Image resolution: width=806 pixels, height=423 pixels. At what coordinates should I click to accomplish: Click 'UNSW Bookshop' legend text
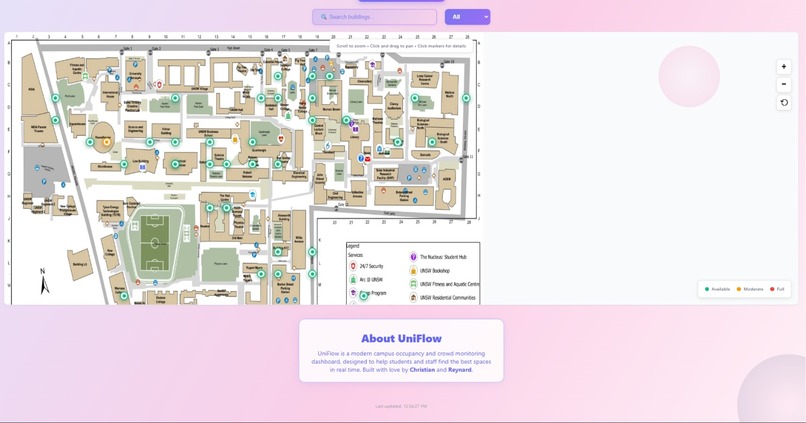[x=435, y=271]
